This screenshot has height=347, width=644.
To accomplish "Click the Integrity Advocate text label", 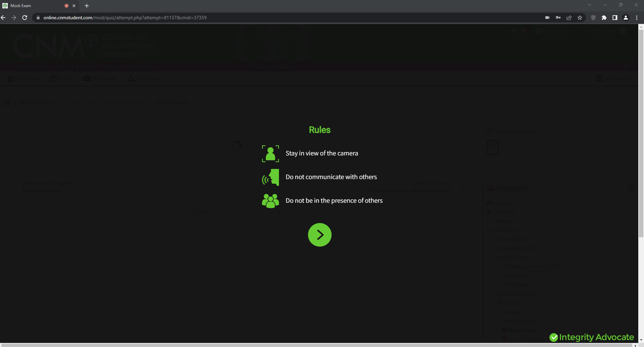I will pyautogui.click(x=596, y=337).
